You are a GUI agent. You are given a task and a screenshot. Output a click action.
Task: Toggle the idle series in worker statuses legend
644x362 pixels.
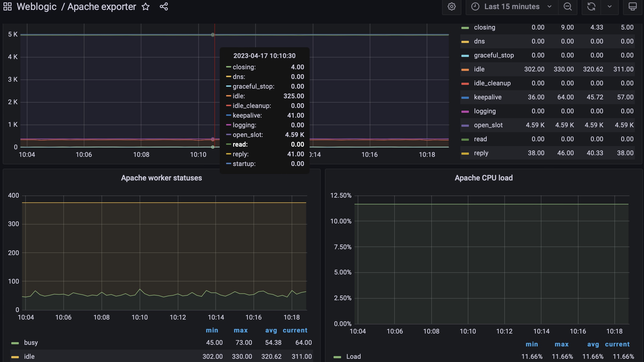(x=29, y=357)
